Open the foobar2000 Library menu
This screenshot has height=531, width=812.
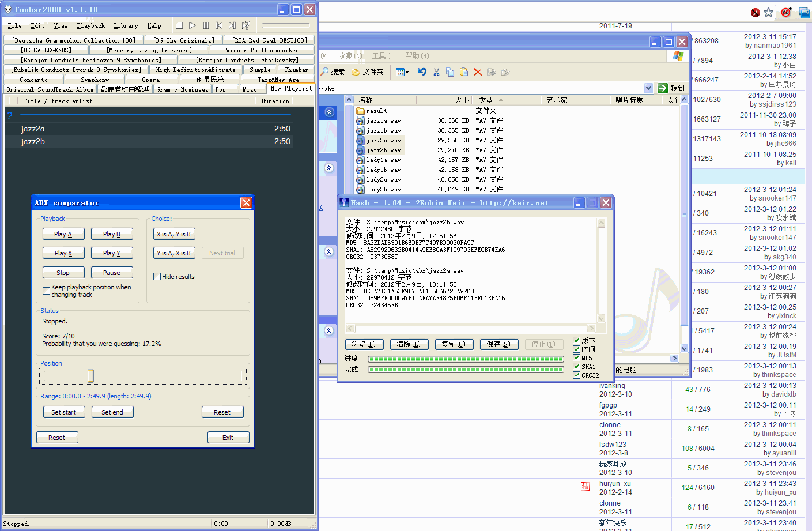126,25
